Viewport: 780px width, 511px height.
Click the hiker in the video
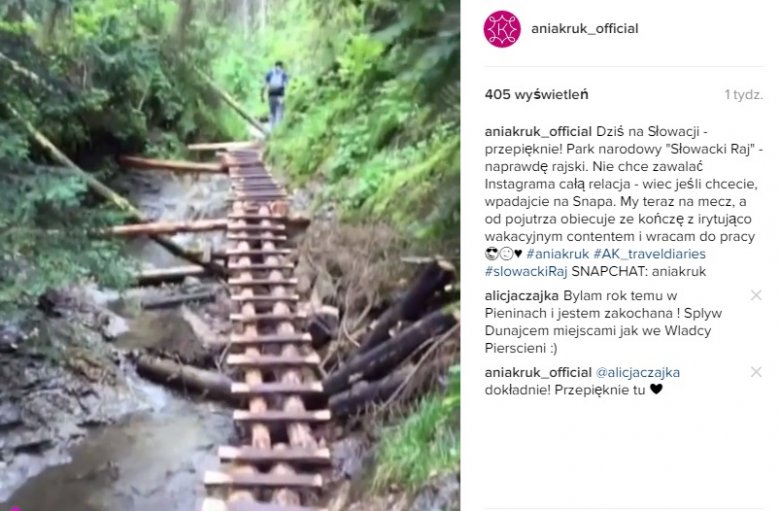click(275, 94)
